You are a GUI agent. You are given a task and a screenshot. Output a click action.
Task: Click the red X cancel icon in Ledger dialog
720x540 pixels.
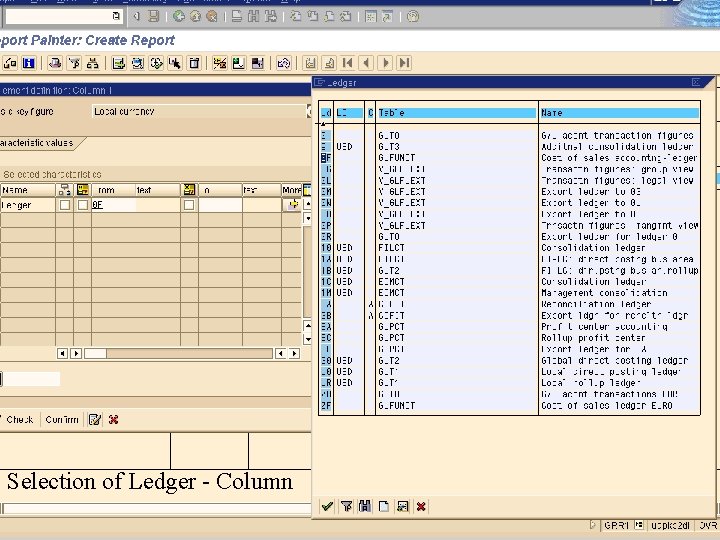tap(421, 507)
